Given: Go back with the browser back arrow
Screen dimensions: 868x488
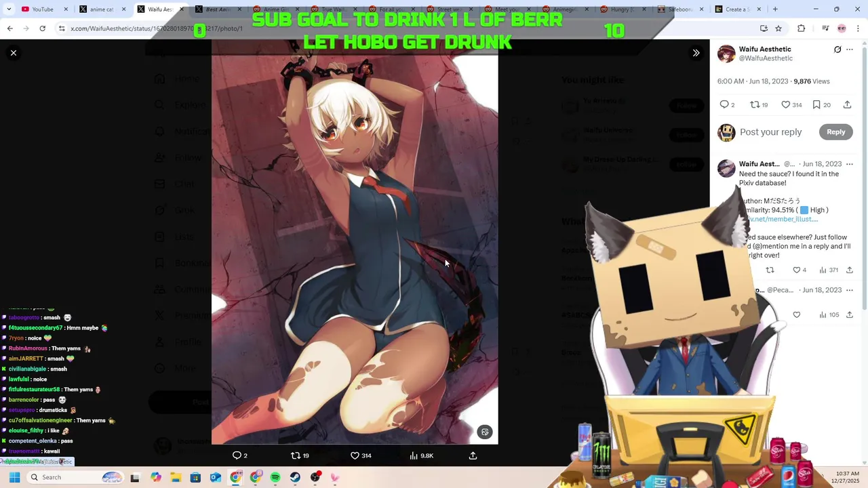Looking at the screenshot, I should [x=10, y=28].
